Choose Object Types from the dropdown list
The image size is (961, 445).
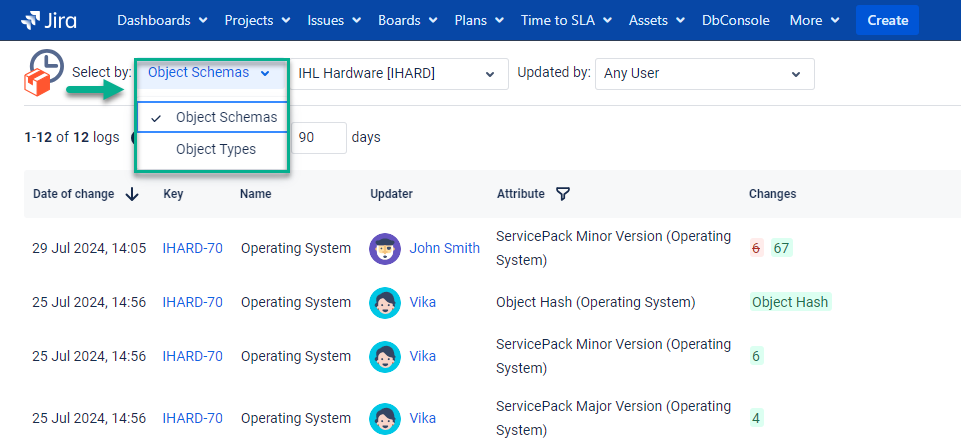(x=215, y=149)
